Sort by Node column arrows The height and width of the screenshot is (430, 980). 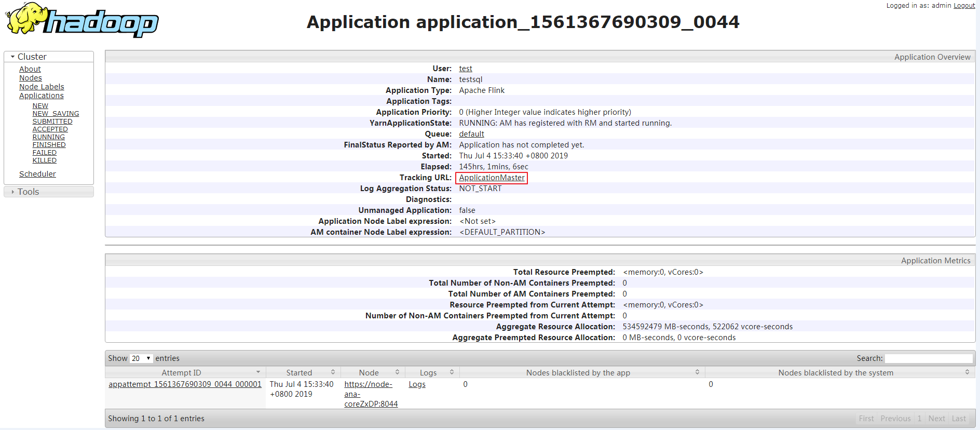(397, 372)
